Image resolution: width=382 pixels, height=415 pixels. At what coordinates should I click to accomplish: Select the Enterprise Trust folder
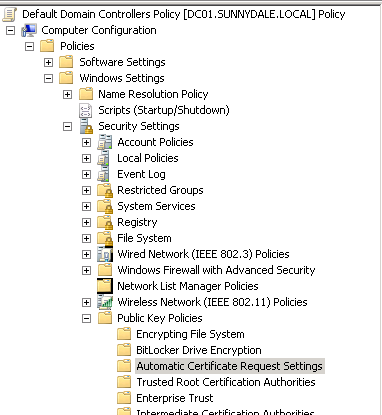click(175, 398)
